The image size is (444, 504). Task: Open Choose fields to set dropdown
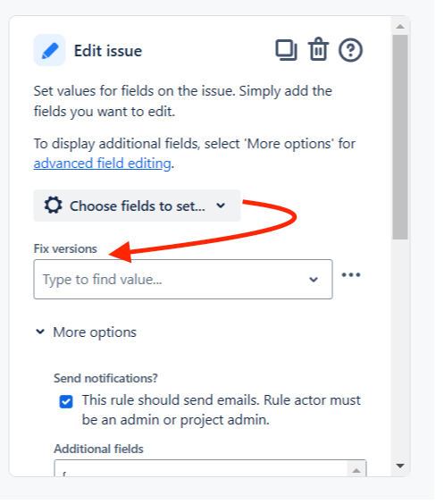click(x=137, y=206)
